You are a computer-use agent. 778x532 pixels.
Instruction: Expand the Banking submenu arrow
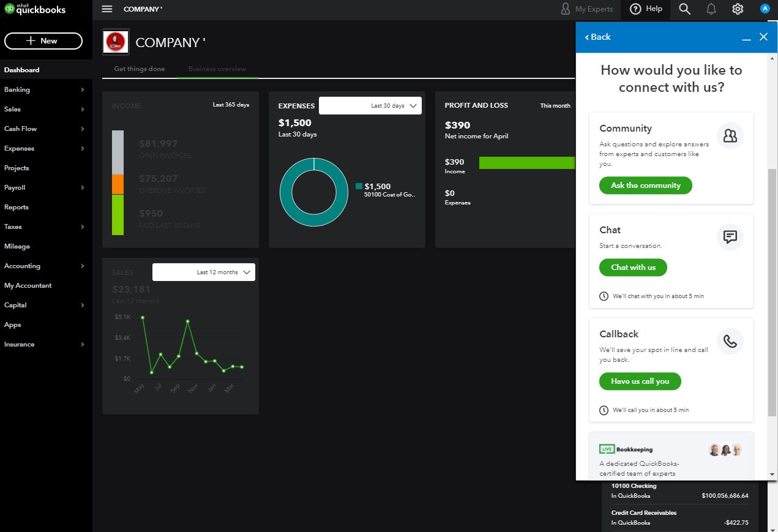83,90
